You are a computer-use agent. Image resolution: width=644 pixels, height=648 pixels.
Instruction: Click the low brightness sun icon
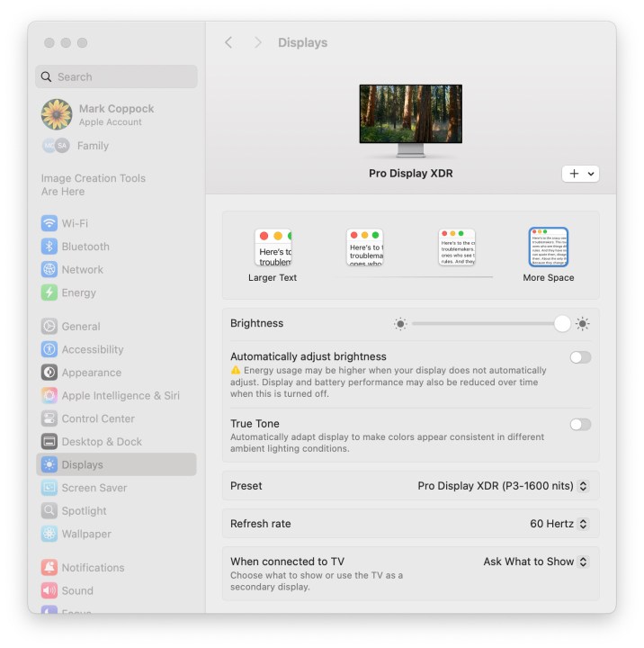pos(400,324)
